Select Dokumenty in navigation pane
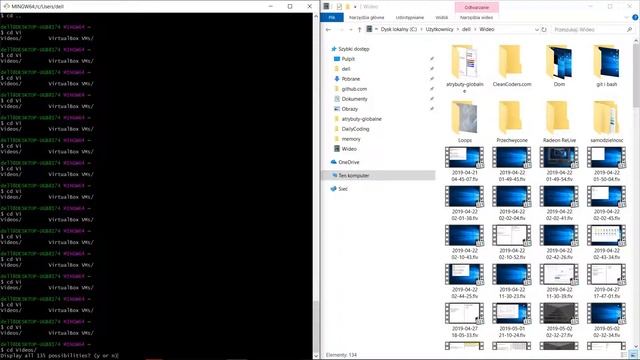640x360 pixels. [x=354, y=99]
